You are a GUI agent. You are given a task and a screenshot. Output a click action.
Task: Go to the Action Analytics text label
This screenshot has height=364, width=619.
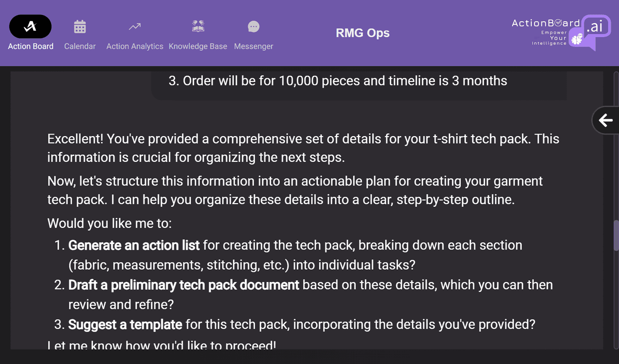(135, 46)
